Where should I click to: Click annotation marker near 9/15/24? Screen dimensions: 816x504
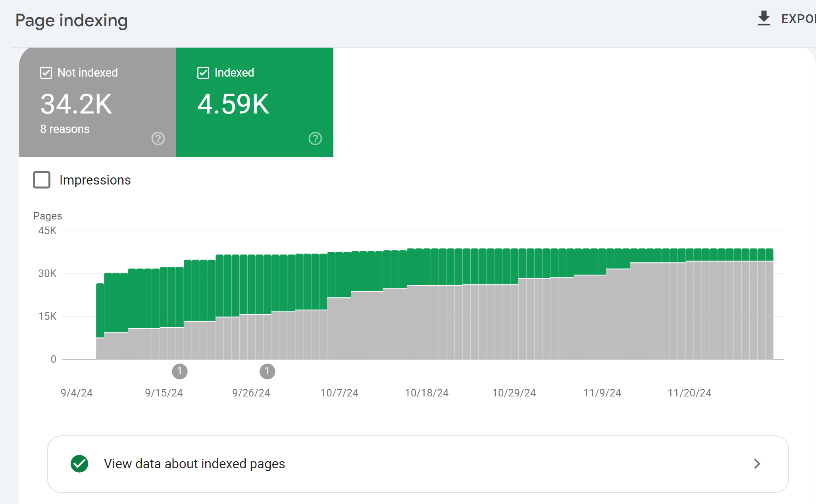point(179,371)
